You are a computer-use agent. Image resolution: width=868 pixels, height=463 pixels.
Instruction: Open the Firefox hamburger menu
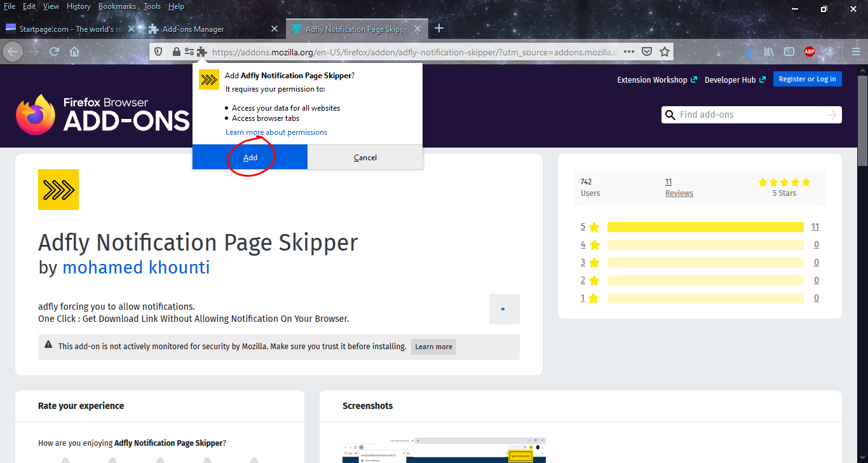click(x=856, y=52)
